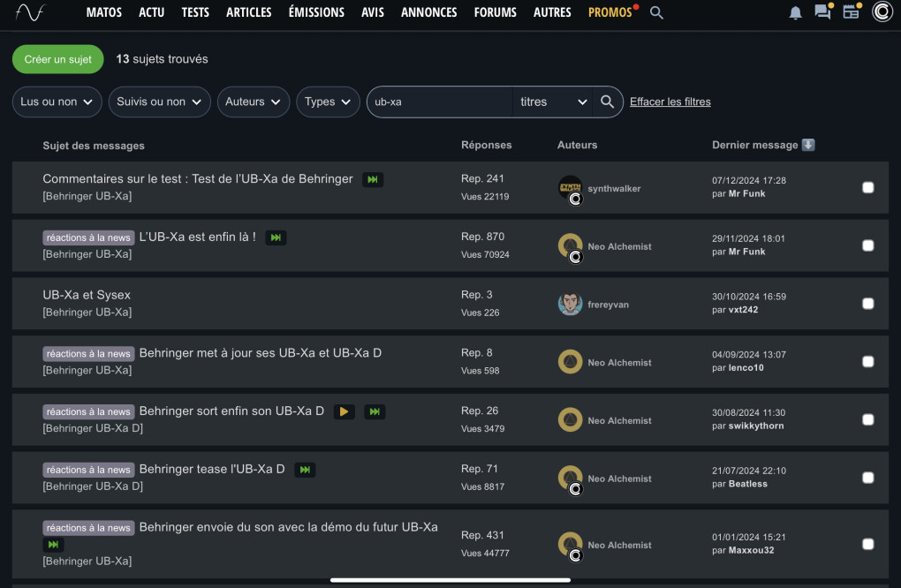Screen dimensions: 901x588
Task: Click Créer un sujet button
Action: coord(58,59)
